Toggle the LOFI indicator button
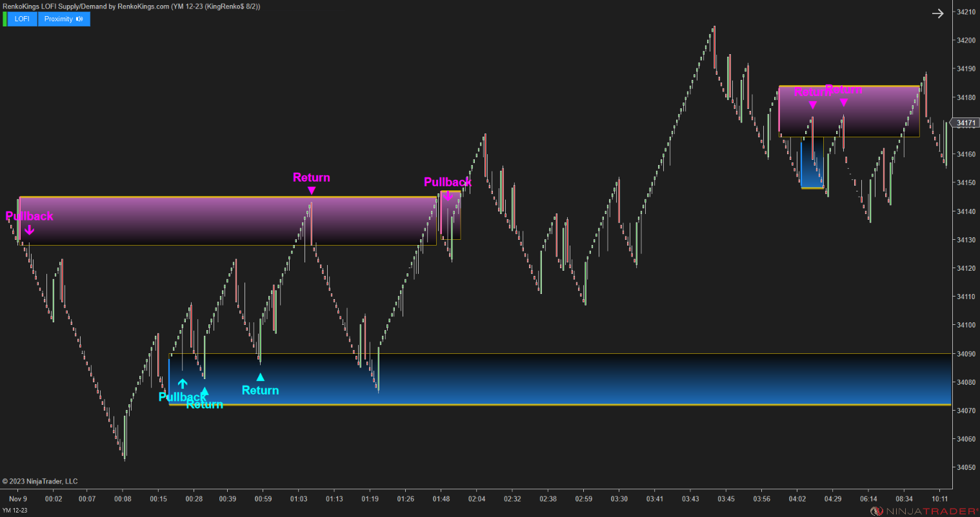The height and width of the screenshot is (517, 980). (x=21, y=19)
